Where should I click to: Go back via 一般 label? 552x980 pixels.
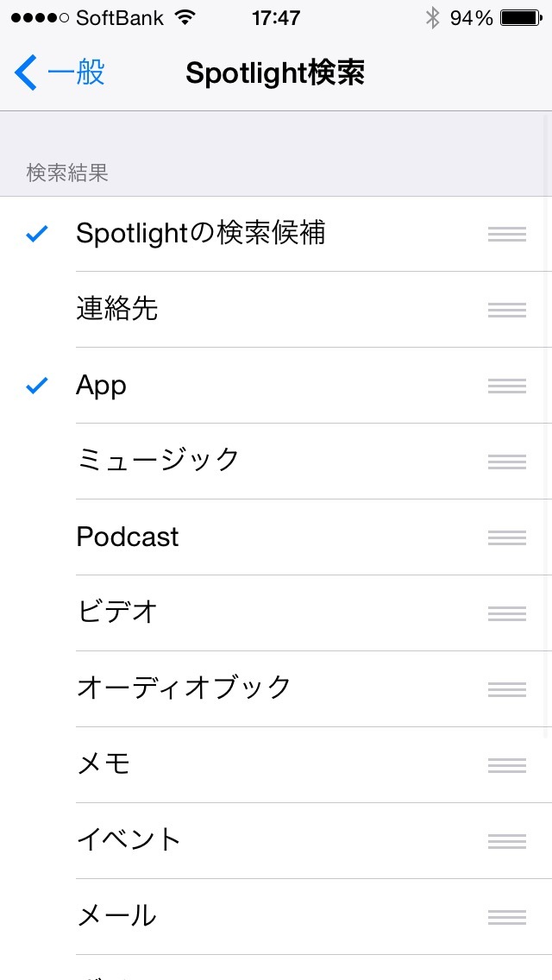76,73
